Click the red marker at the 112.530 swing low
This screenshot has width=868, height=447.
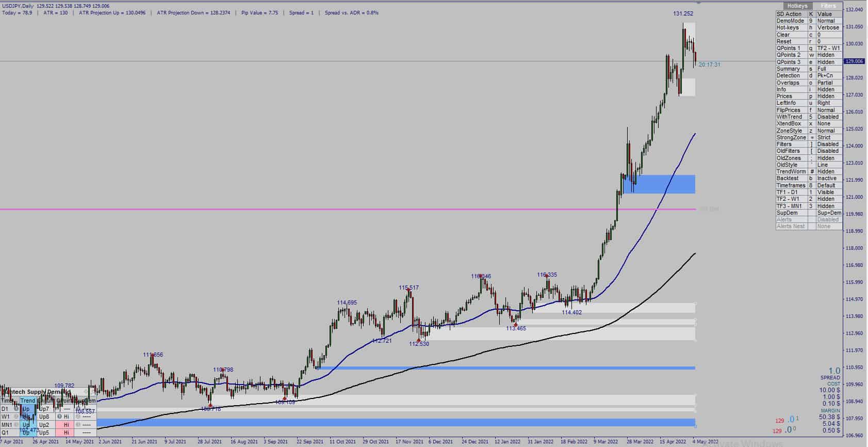[x=419, y=340]
